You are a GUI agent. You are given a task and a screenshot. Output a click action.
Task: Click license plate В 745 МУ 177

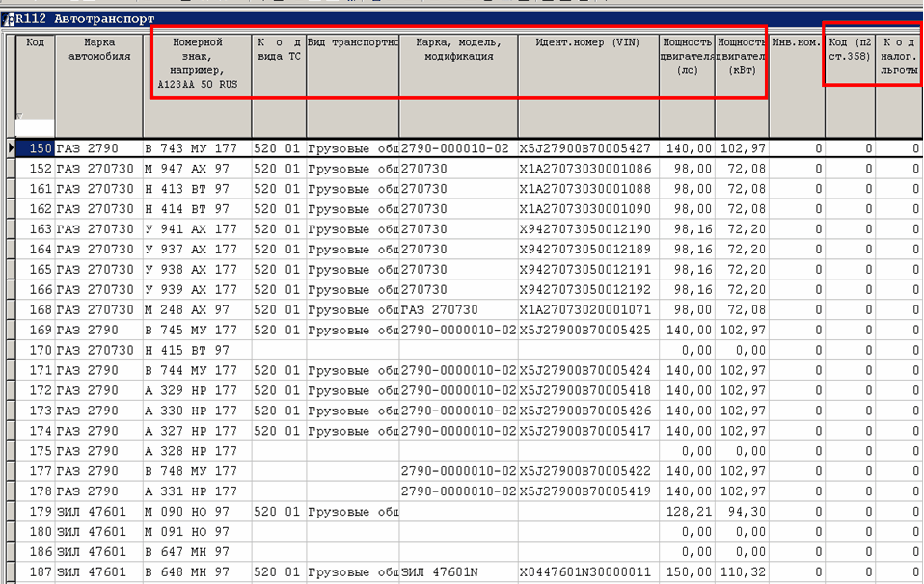pyautogui.click(x=191, y=331)
